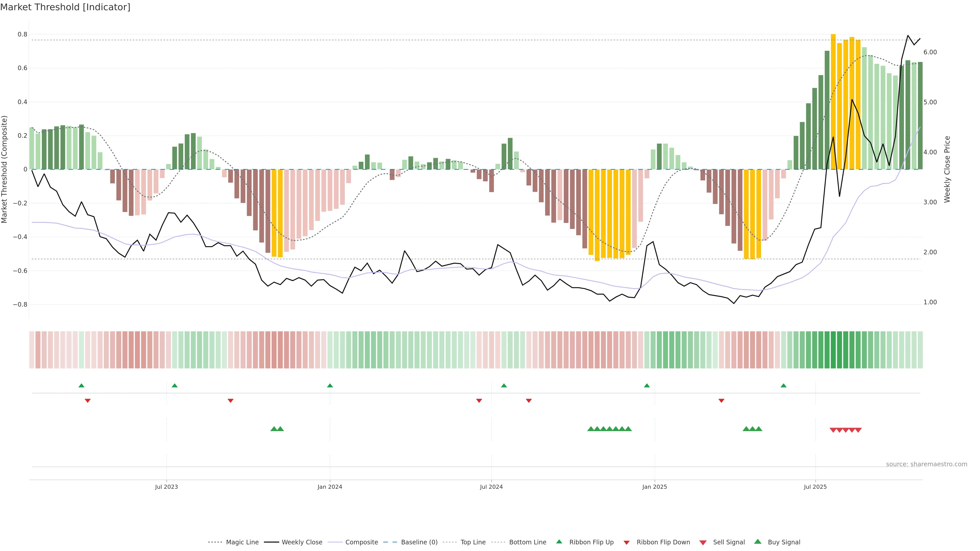
Task: Click the Ribbon Flip Up legend icon
Action: 559,542
